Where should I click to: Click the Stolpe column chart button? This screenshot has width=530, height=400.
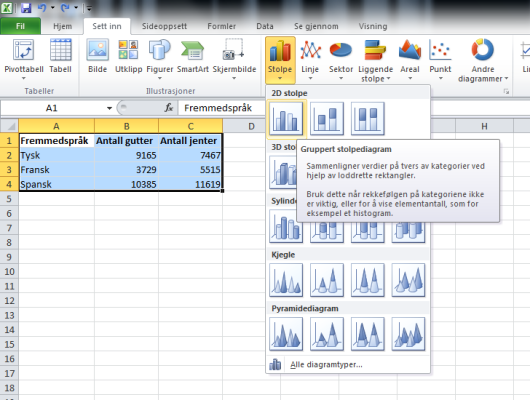click(x=280, y=60)
